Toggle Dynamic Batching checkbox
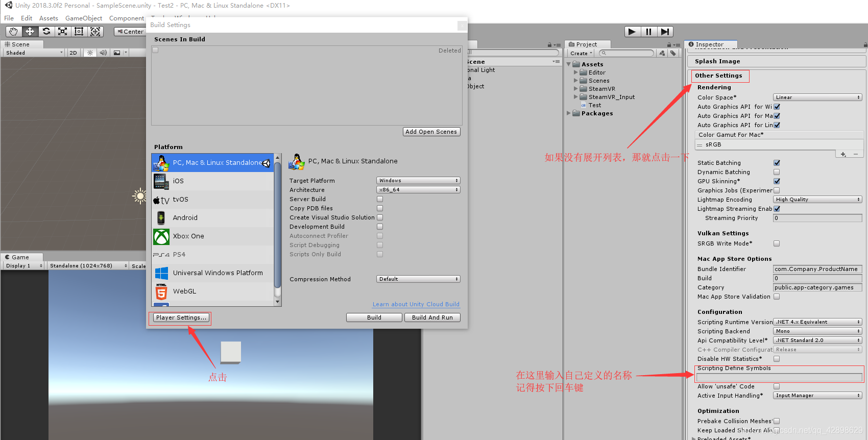868x440 pixels. 777,172
